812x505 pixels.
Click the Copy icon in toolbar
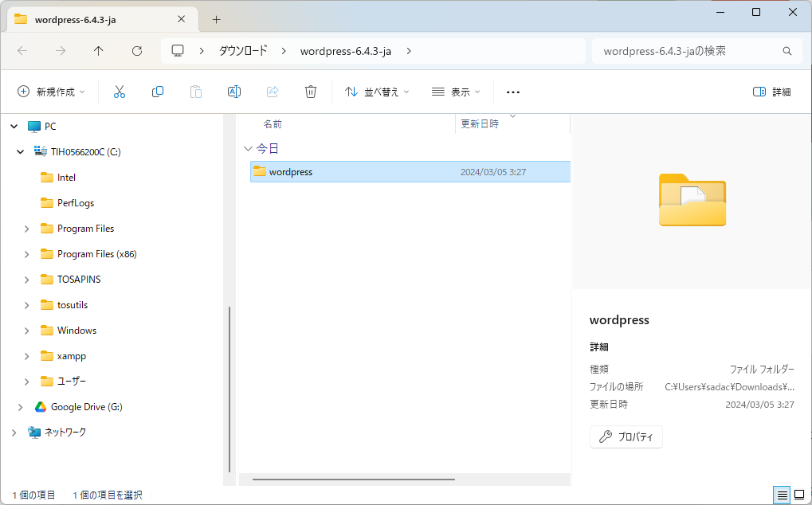158,92
